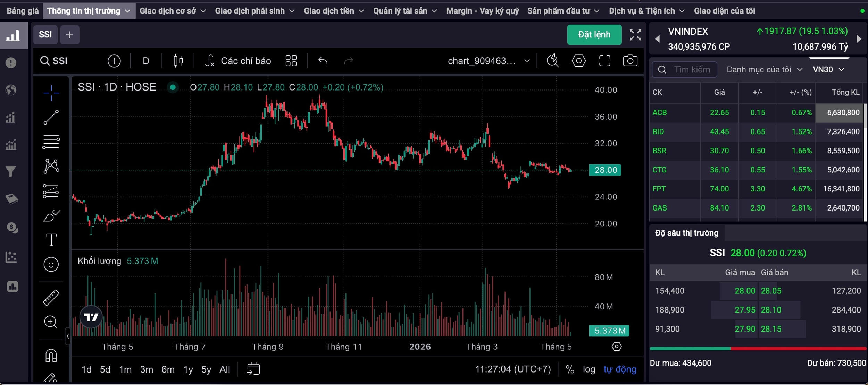Screen dimensions: 868x385
Task: Click the 27.95 bid price
Action: [x=745, y=310]
